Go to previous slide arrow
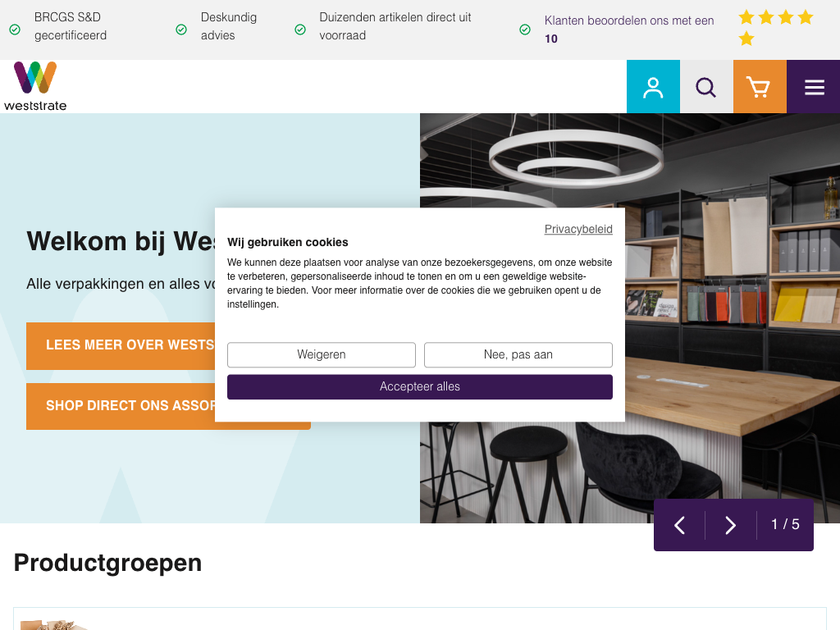840x630 pixels. 679,525
